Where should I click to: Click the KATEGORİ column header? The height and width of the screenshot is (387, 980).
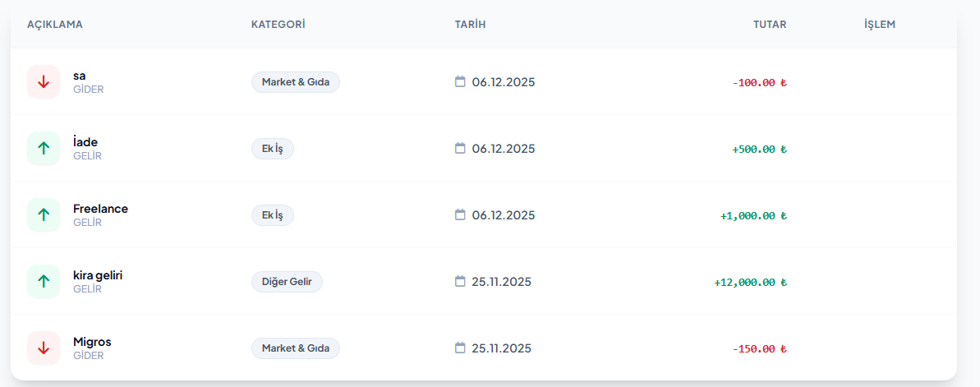(x=278, y=25)
